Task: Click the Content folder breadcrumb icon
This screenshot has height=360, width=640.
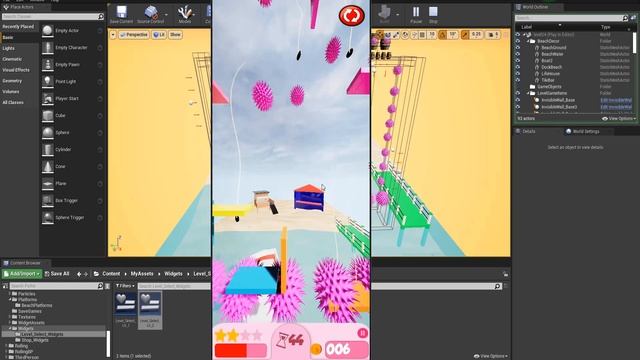Action: coord(96,274)
